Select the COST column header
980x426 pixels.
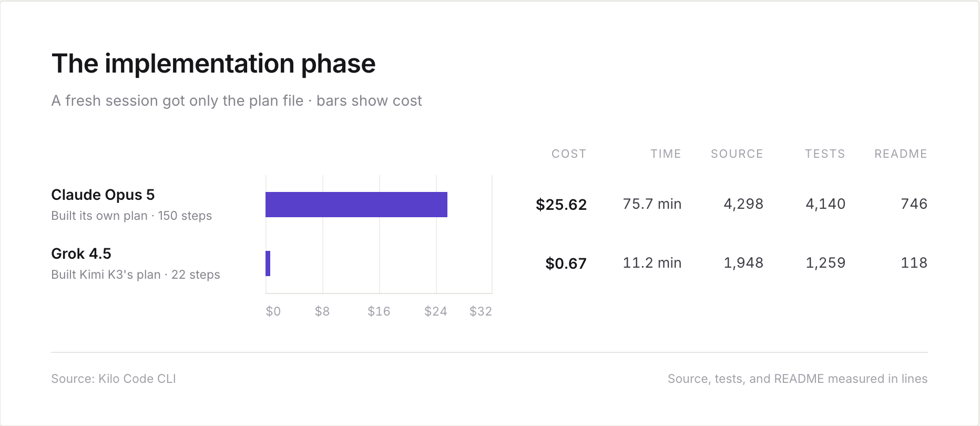pyautogui.click(x=569, y=154)
